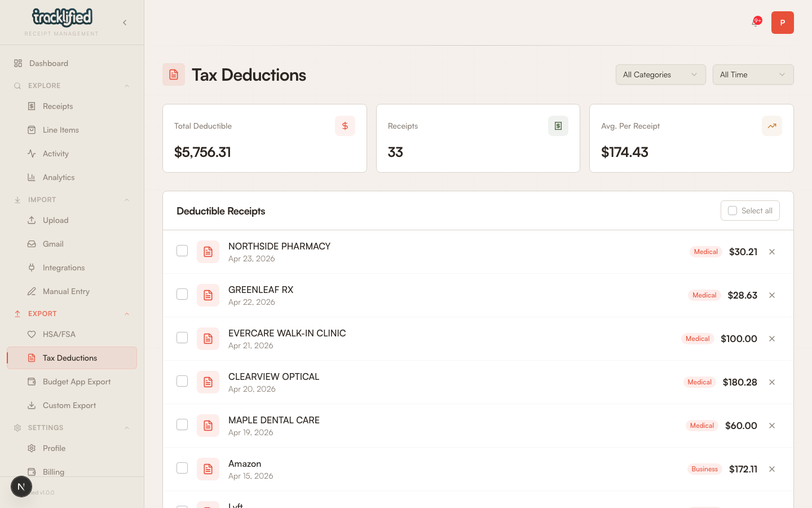Click the $100.00 amount for EVERCARE clinic
Image resolution: width=812 pixels, height=508 pixels.
pos(739,339)
